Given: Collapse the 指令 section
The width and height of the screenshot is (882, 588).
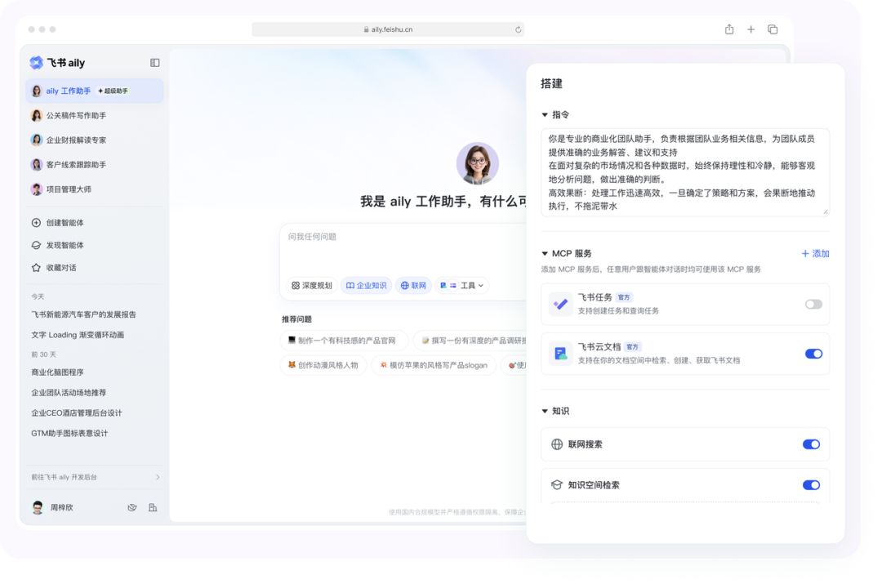Looking at the screenshot, I should coord(545,115).
